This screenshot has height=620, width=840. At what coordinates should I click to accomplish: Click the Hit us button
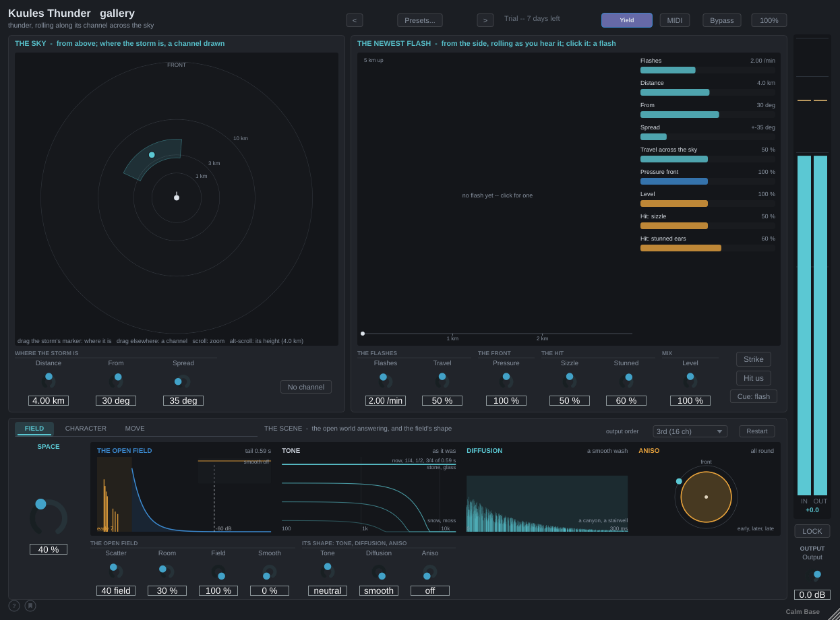click(754, 378)
